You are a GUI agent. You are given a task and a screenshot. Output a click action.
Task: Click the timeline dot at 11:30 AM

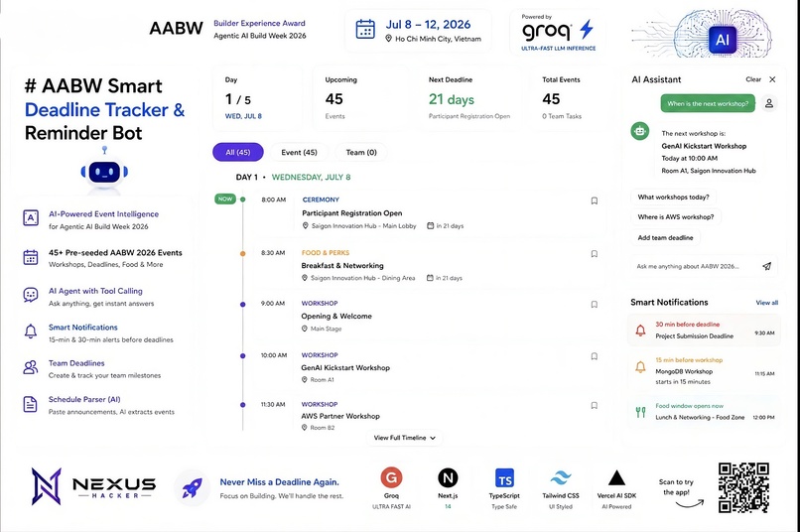click(x=243, y=405)
